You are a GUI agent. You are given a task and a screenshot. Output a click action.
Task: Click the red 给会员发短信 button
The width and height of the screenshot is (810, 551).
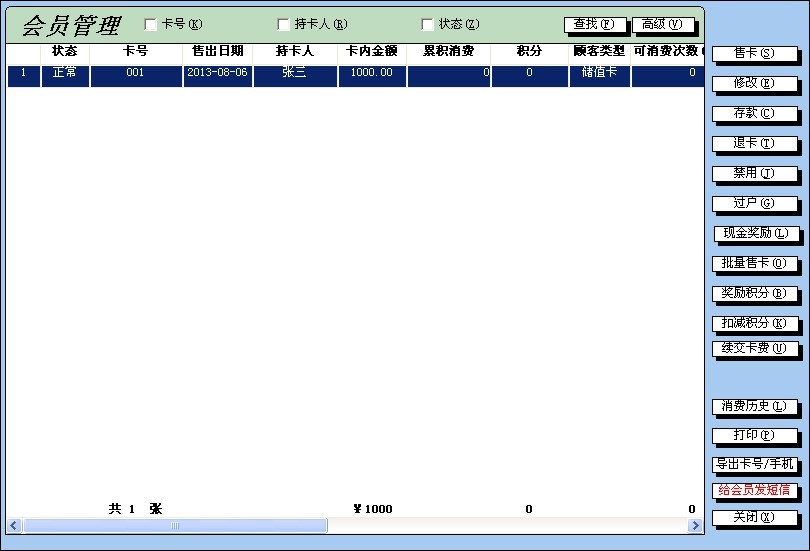coord(754,490)
